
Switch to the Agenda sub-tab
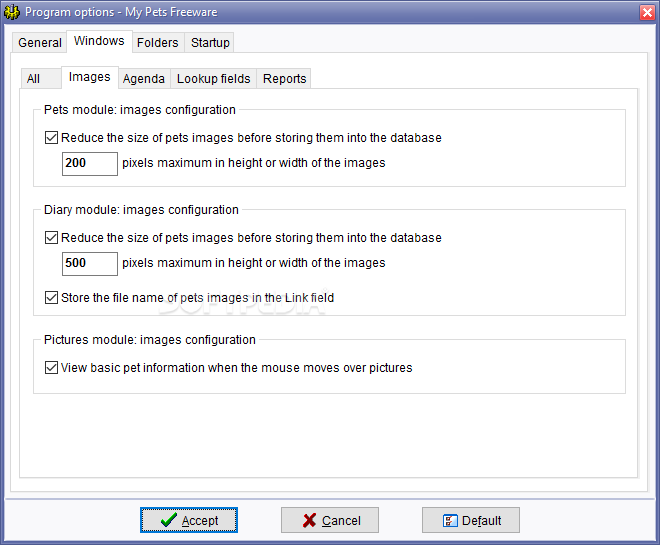tap(144, 79)
